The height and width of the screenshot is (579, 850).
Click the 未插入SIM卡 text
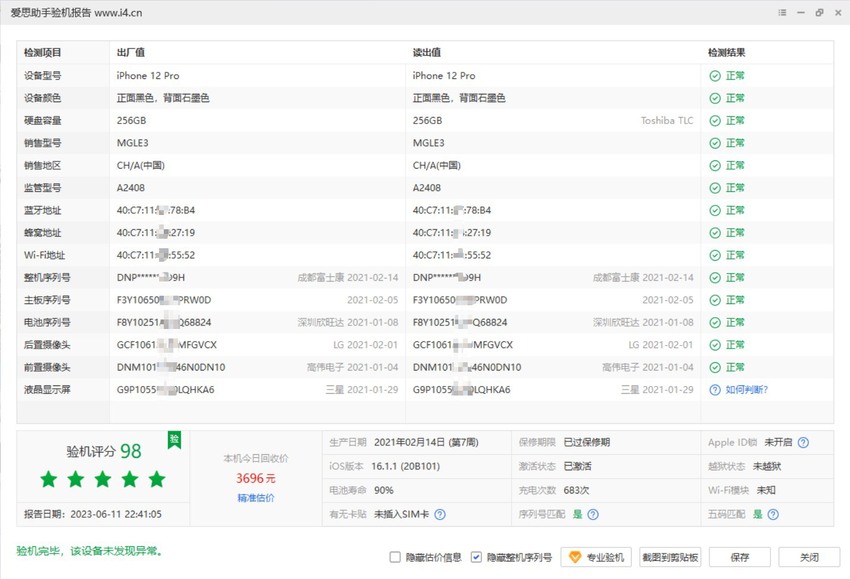click(402, 514)
